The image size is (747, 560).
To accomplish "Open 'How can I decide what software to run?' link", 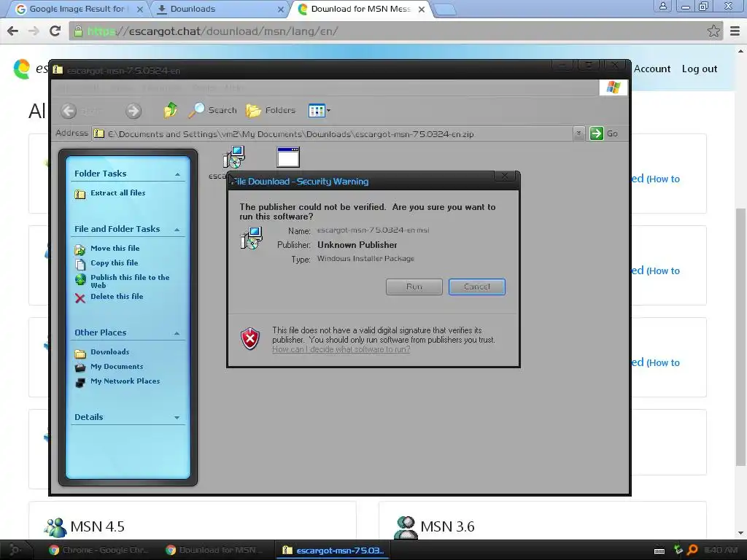I will click(x=341, y=349).
